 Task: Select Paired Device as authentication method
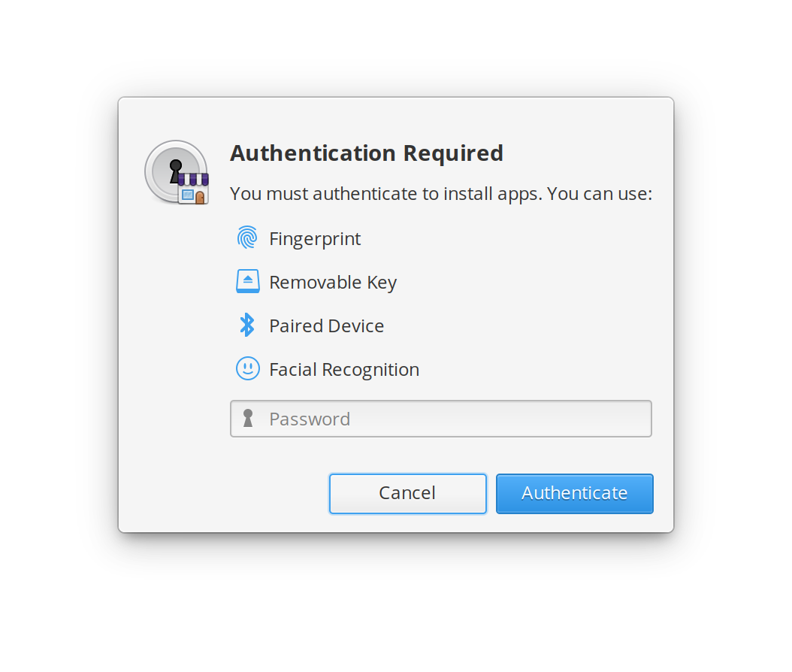(326, 325)
